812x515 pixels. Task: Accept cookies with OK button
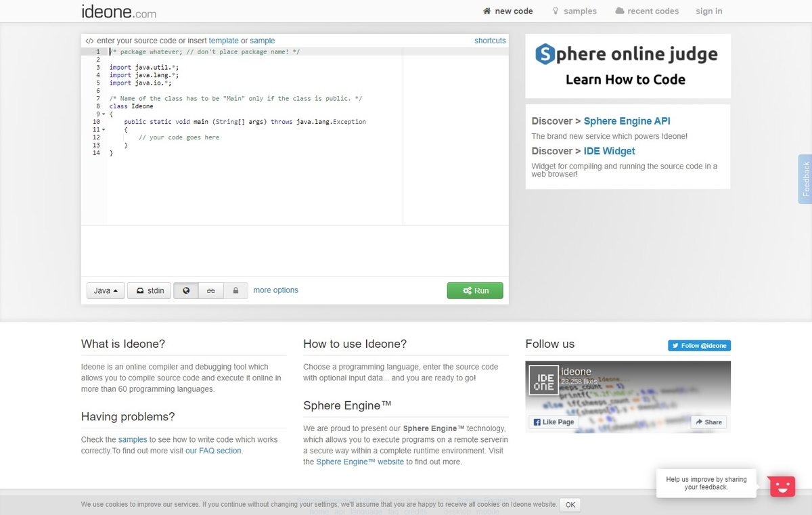(x=570, y=505)
